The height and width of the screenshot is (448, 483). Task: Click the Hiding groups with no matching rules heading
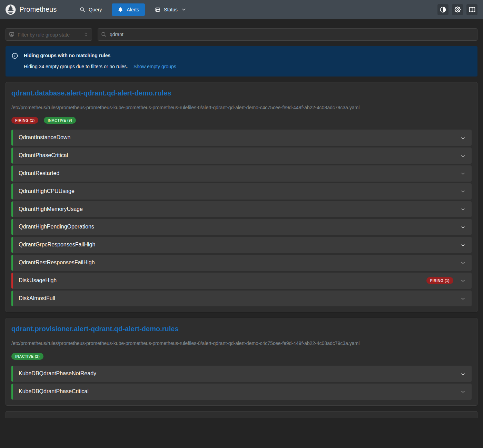pos(67,55)
